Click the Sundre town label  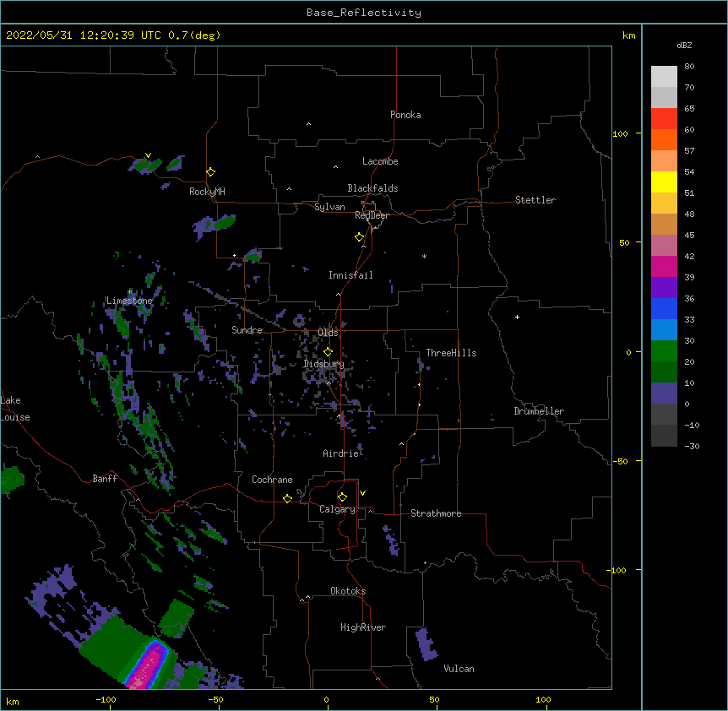tap(247, 330)
